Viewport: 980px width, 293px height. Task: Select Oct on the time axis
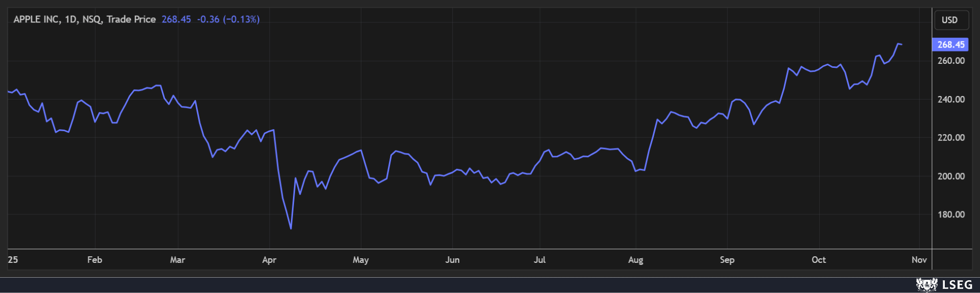819,260
